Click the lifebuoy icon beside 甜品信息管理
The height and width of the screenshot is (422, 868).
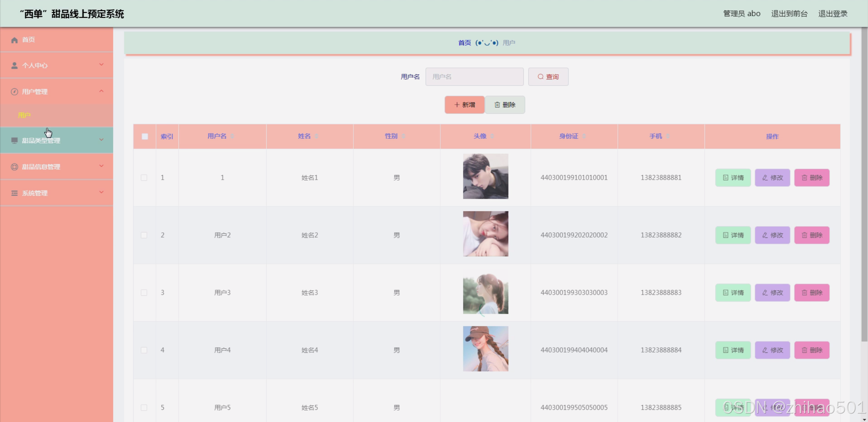point(14,167)
